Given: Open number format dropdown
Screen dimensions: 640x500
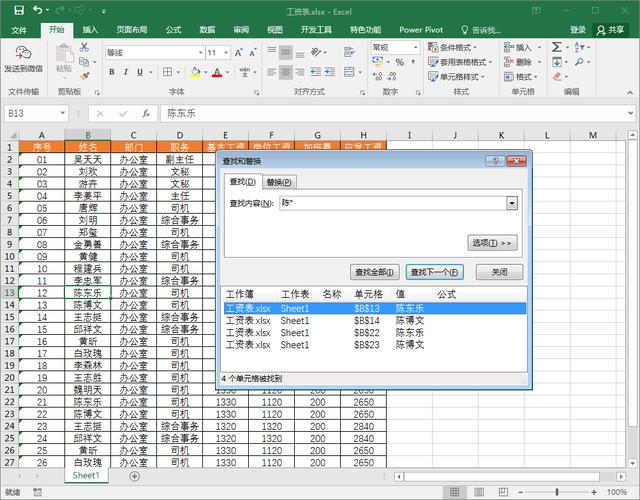Looking at the screenshot, I should coord(416,47).
